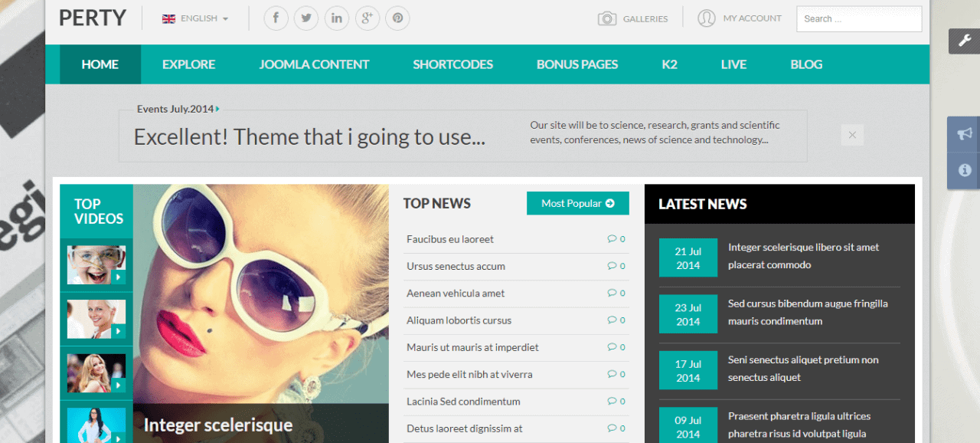Go to the Home menu item
Image resolution: width=980 pixels, height=443 pixels.
(x=100, y=64)
